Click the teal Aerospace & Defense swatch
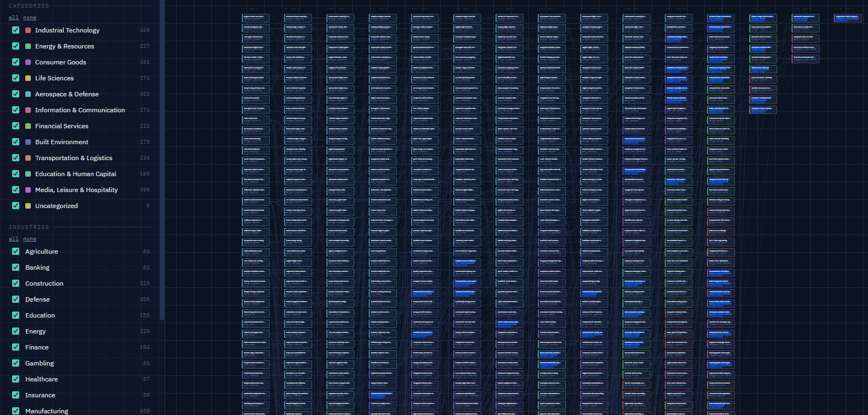The width and height of the screenshot is (868, 415). tap(28, 94)
